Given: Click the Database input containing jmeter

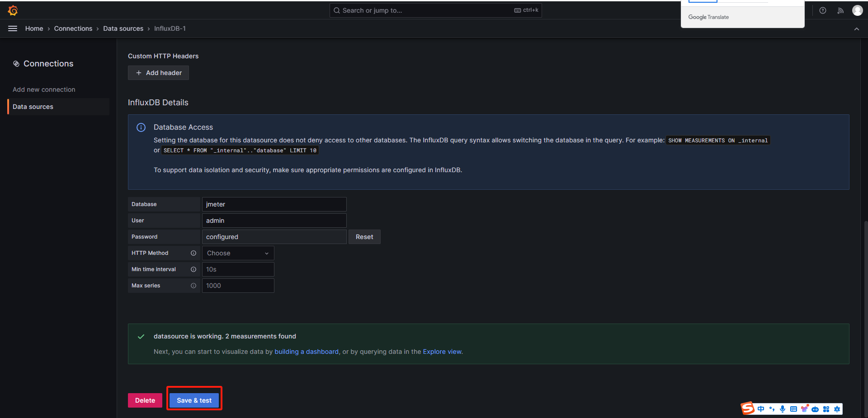Looking at the screenshot, I should tap(274, 204).
